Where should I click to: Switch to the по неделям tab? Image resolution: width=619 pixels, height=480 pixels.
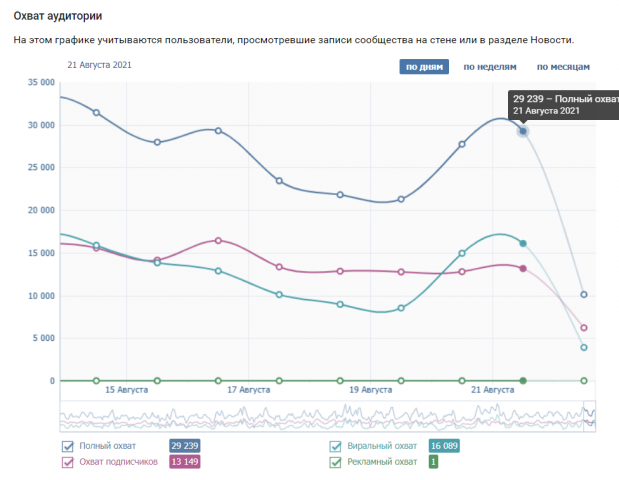[490, 67]
